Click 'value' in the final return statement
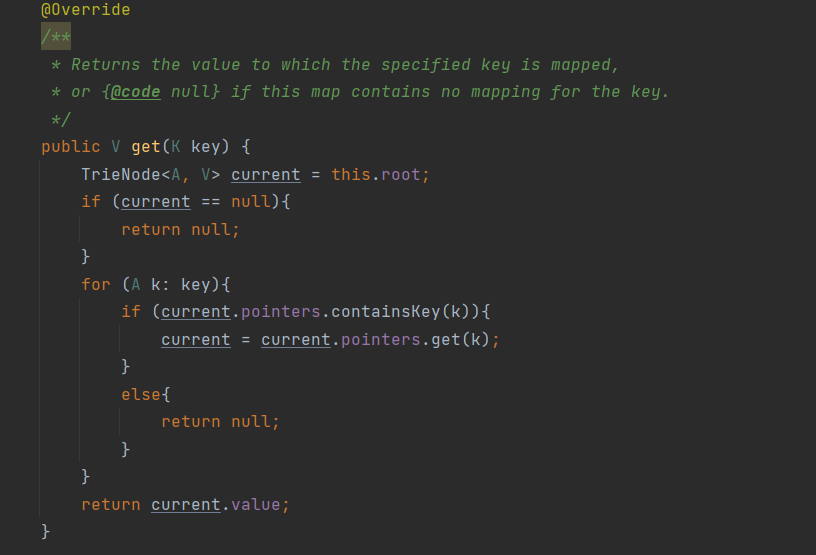816x555 pixels. coord(255,505)
